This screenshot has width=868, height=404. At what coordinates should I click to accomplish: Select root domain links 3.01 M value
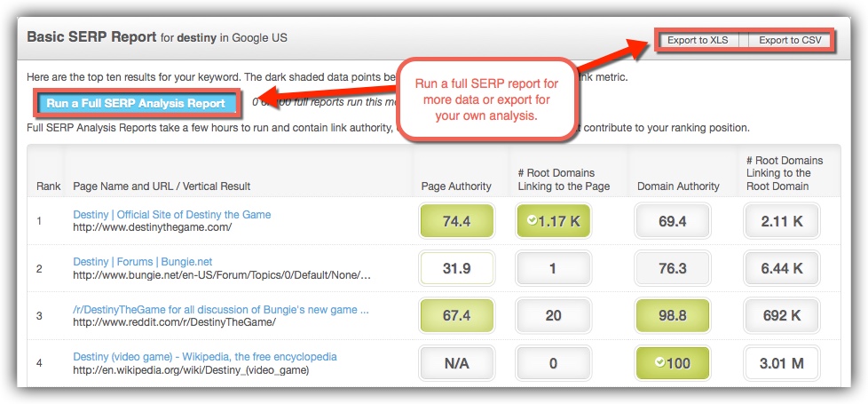click(x=782, y=363)
